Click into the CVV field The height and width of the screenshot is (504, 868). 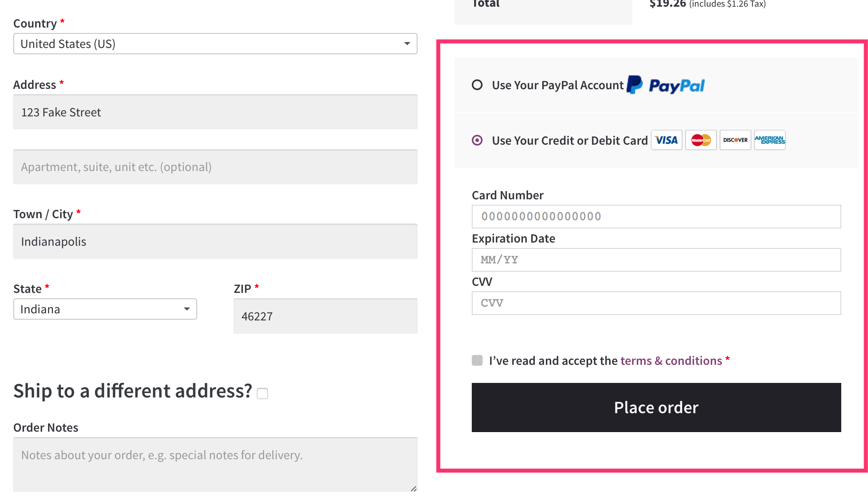656,303
